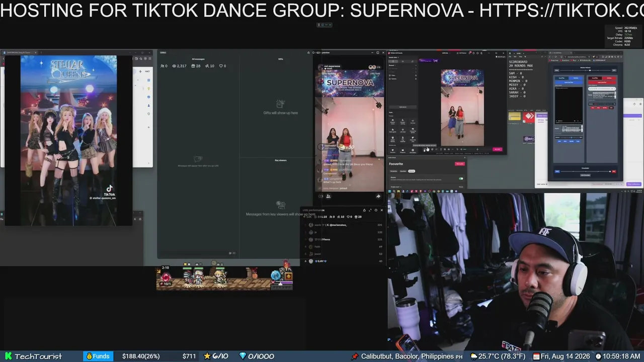
Task: Click the viewer count 2,317 in the chat panel
Action: [180, 66]
